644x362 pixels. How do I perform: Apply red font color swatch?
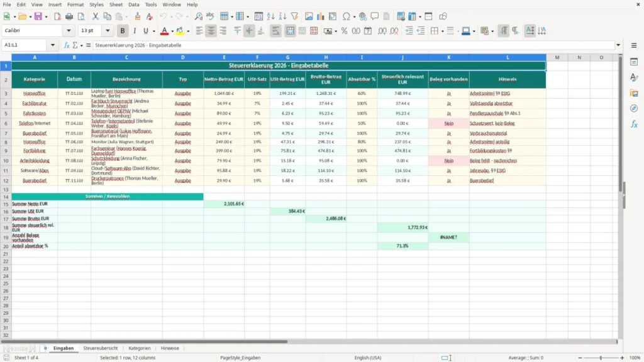point(164,31)
